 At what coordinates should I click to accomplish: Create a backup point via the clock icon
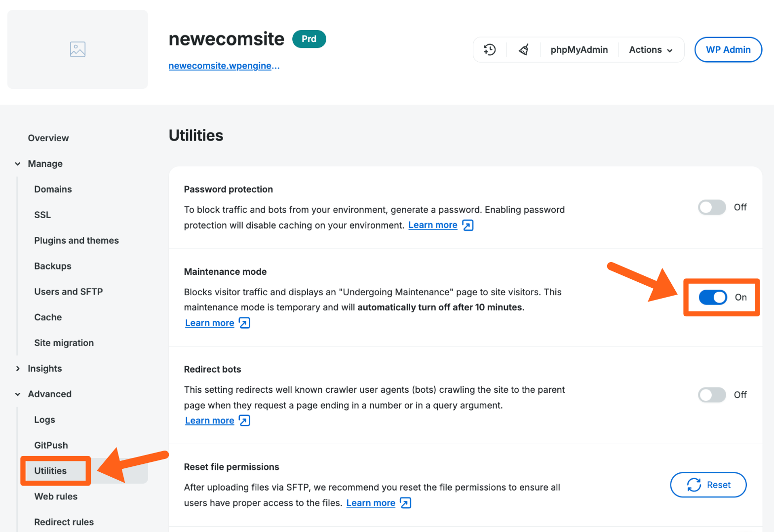(x=489, y=49)
